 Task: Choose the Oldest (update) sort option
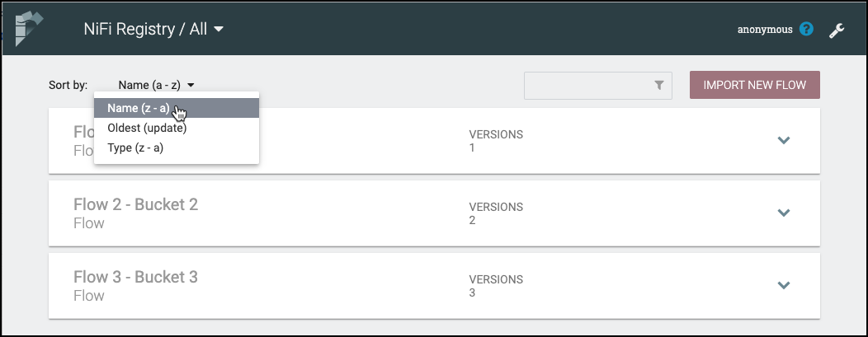[x=147, y=128]
